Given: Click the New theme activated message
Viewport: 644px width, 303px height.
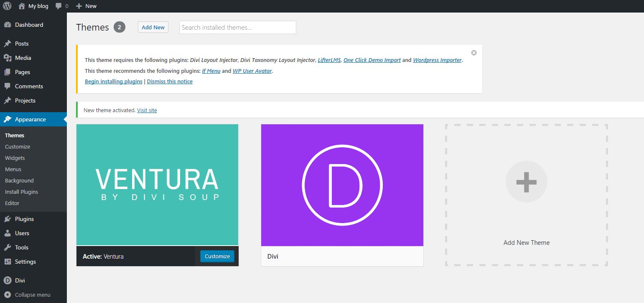Looking at the screenshot, I should click(109, 110).
